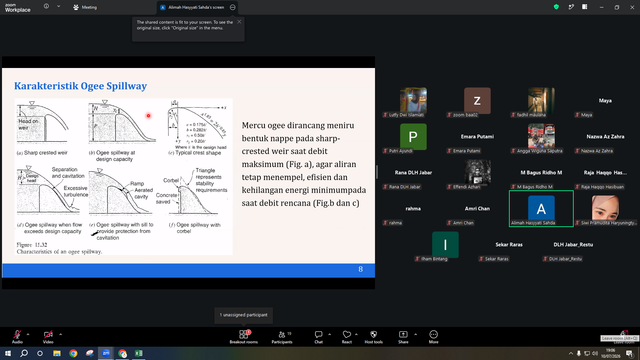Open the Participants list

coord(282,337)
